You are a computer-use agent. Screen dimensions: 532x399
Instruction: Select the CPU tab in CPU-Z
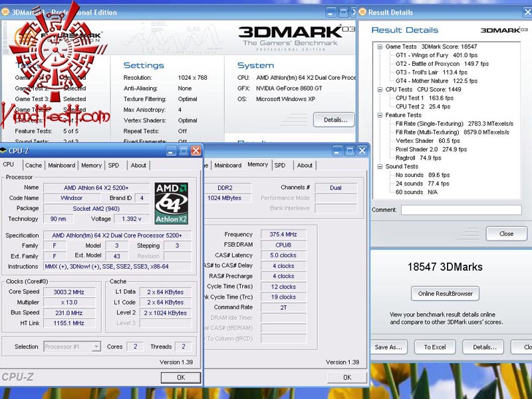coord(9,164)
